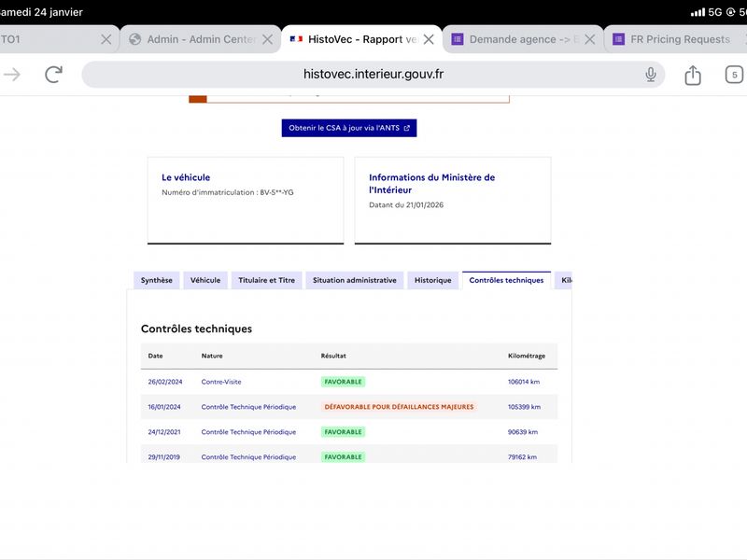Select the Véhicule tab
Viewport: 747px width, 560px height.
point(205,280)
